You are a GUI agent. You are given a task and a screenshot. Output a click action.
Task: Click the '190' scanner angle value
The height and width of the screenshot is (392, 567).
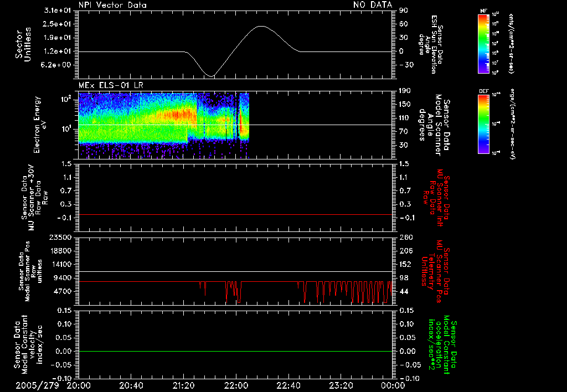[405, 91]
